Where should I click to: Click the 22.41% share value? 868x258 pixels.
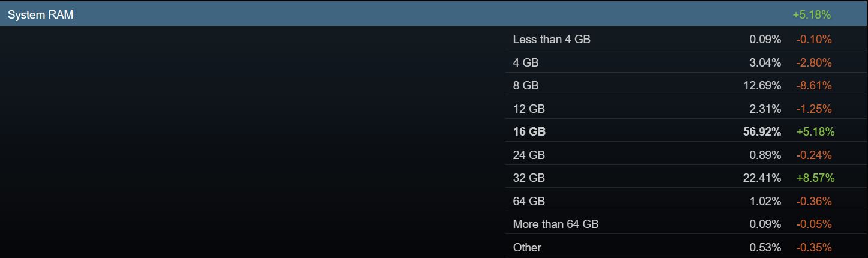(x=762, y=178)
